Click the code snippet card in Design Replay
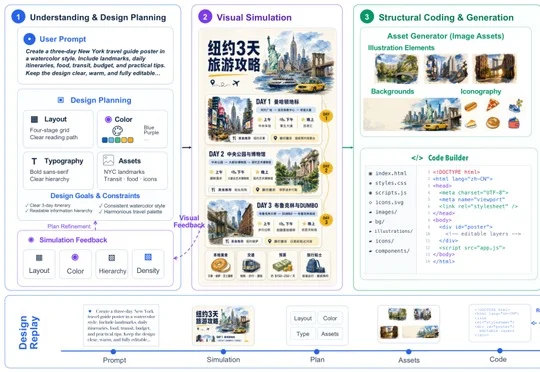This screenshot has height=372, width=540. click(x=499, y=323)
